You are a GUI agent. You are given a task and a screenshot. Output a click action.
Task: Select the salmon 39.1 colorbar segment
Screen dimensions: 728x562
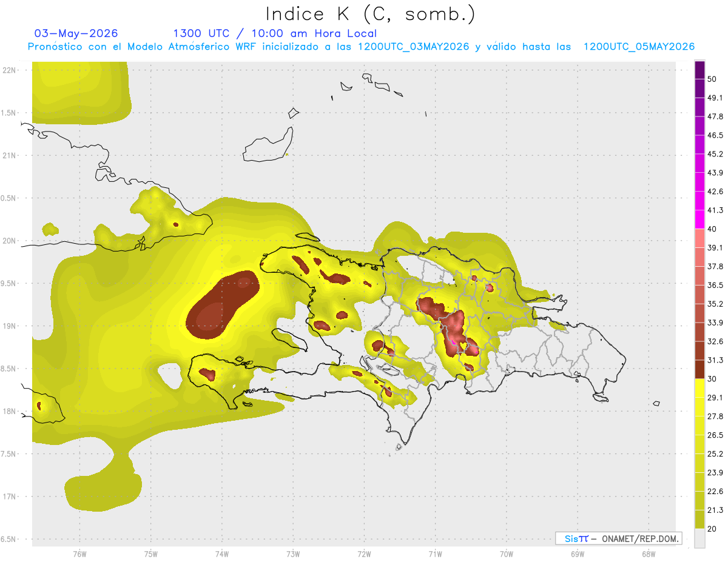(x=699, y=238)
